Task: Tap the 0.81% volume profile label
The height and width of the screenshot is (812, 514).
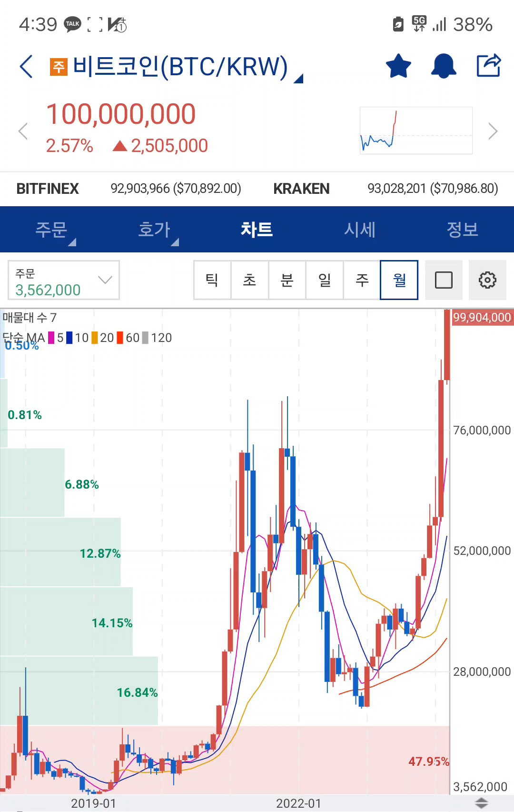Action: click(x=25, y=415)
